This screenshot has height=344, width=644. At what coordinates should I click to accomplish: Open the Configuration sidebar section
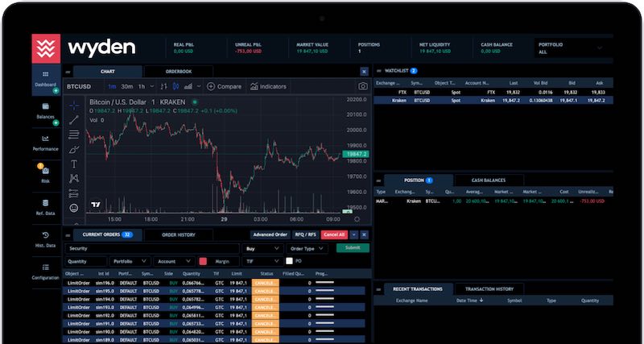(46, 272)
